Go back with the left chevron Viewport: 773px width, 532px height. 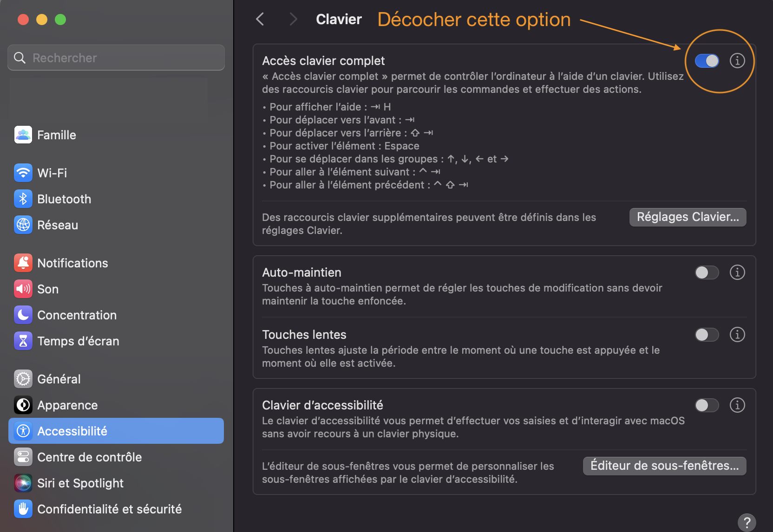pos(260,19)
